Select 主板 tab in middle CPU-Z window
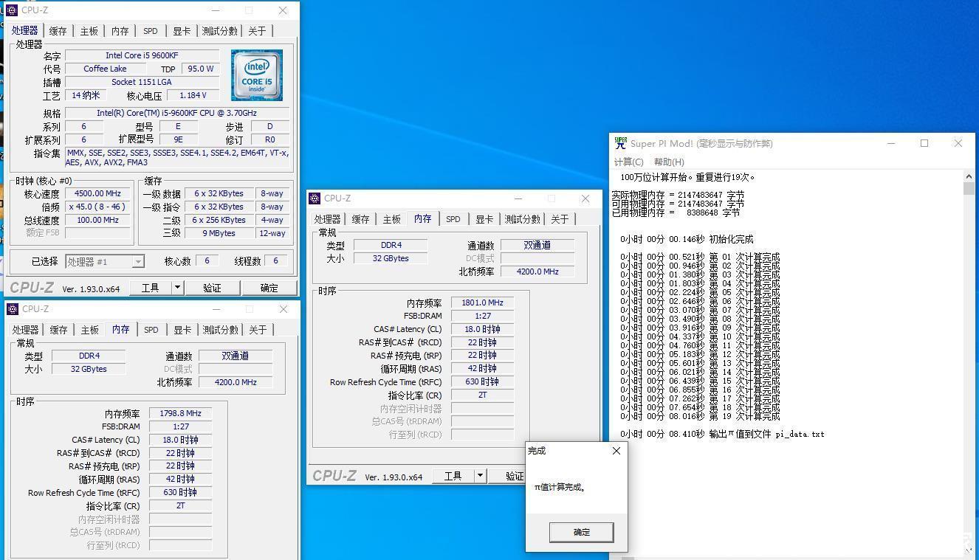The image size is (979, 560). point(391,219)
